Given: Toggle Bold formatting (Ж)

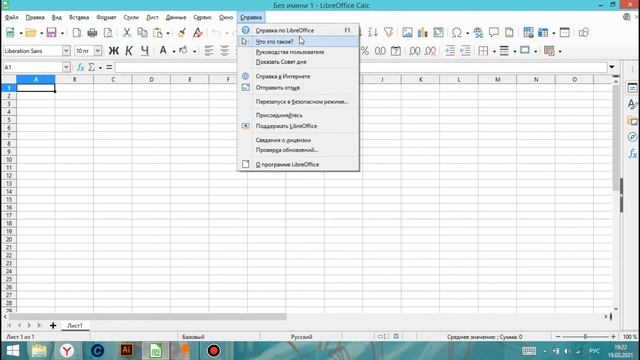Looking at the screenshot, I should (x=113, y=51).
